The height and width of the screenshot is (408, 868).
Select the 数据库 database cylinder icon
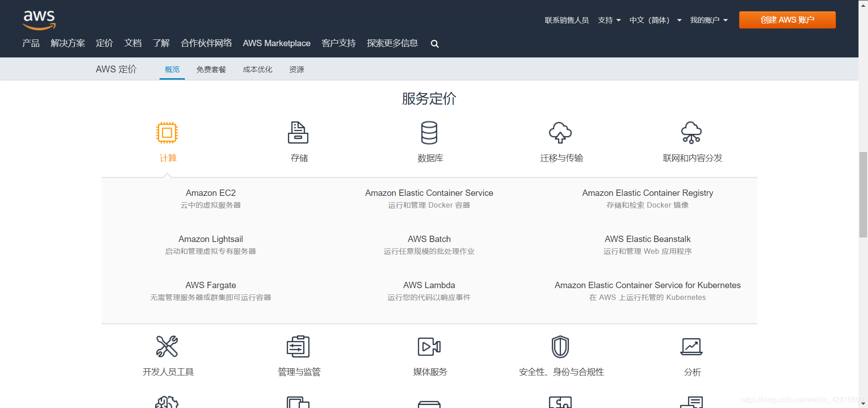click(x=429, y=133)
